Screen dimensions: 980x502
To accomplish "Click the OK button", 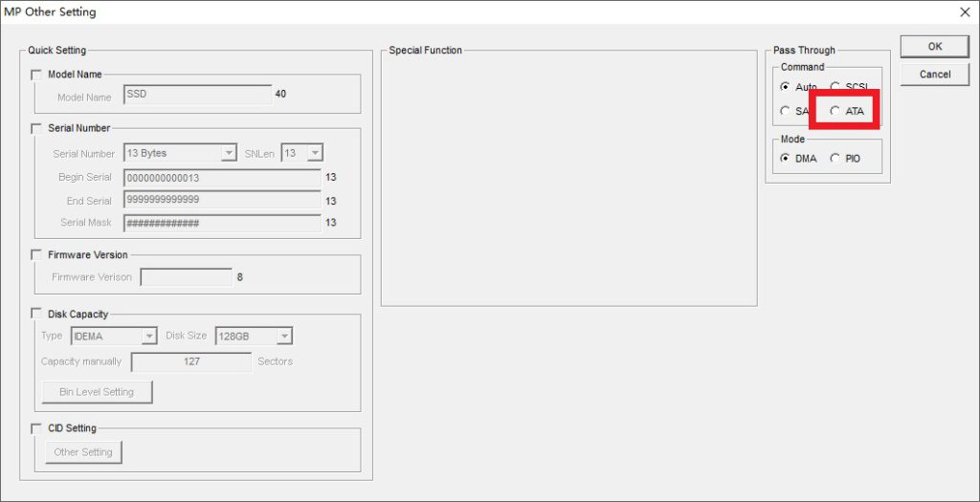I will pos(934,47).
